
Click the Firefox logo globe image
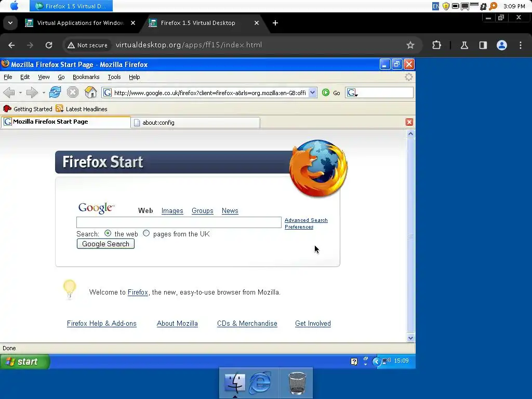coord(318,168)
